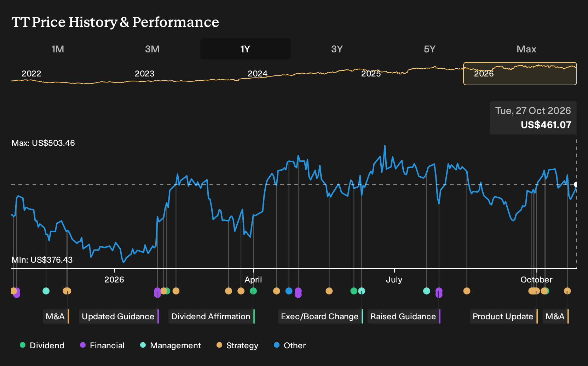This screenshot has height=366, width=588.
Task: Select the purple dot above Raised Guidance
Action: click(x=439, y=292)
